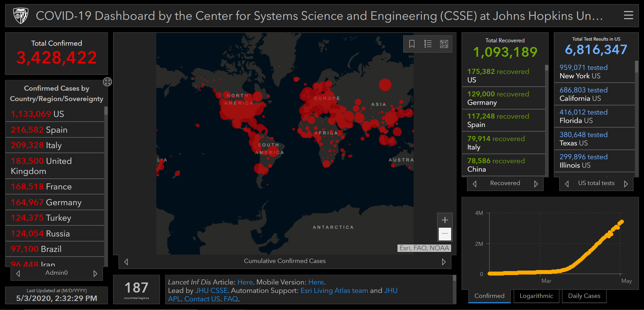
Task: Open the basemap gallery grid icon
Action: [x=444, y=44]
